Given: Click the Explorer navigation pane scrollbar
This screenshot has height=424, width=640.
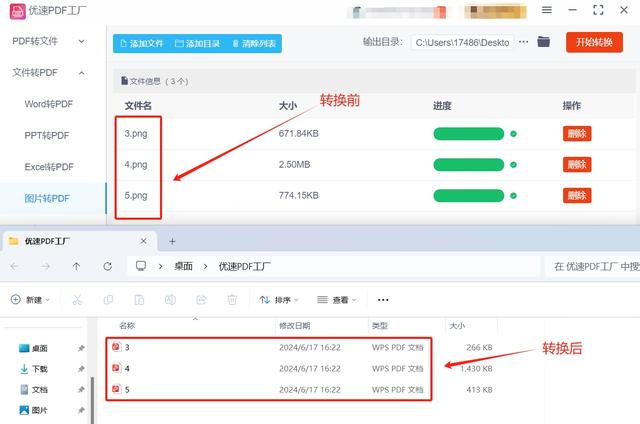Looking at the screenshot, I should pyautogui.click(x=92, y=400).
